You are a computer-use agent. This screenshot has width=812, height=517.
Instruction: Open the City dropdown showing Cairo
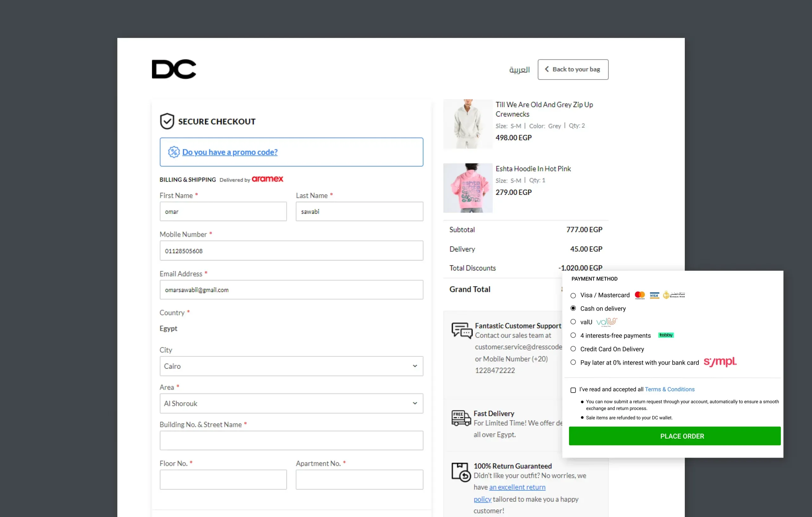[x=291, y=366]
